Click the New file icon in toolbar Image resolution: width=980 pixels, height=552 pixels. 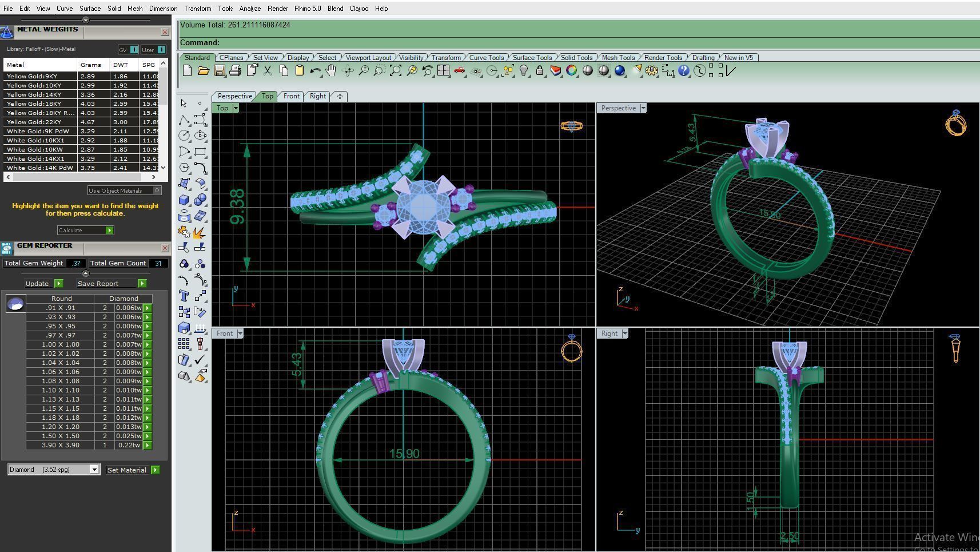(187, 71)
